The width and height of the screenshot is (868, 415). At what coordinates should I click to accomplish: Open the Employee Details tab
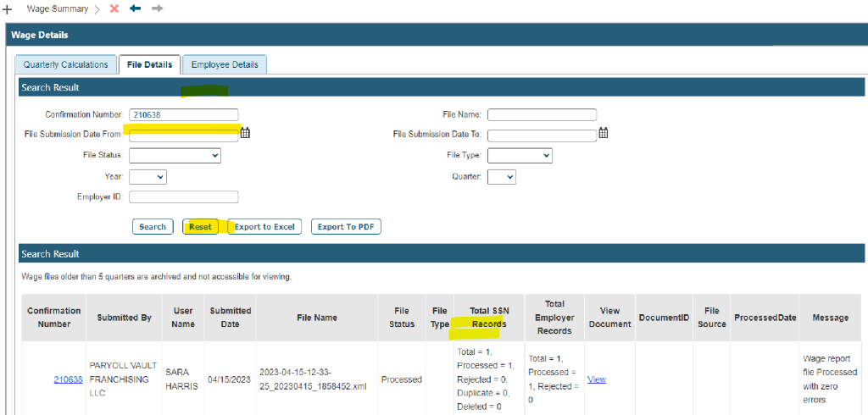[225, 64]
